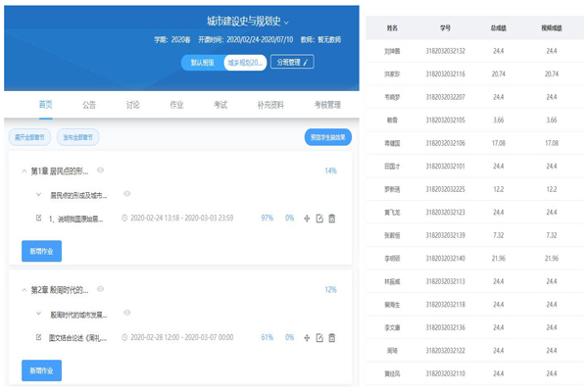Delete the first assignment in 第1章 using the trash icon

(x=332, y=219)
